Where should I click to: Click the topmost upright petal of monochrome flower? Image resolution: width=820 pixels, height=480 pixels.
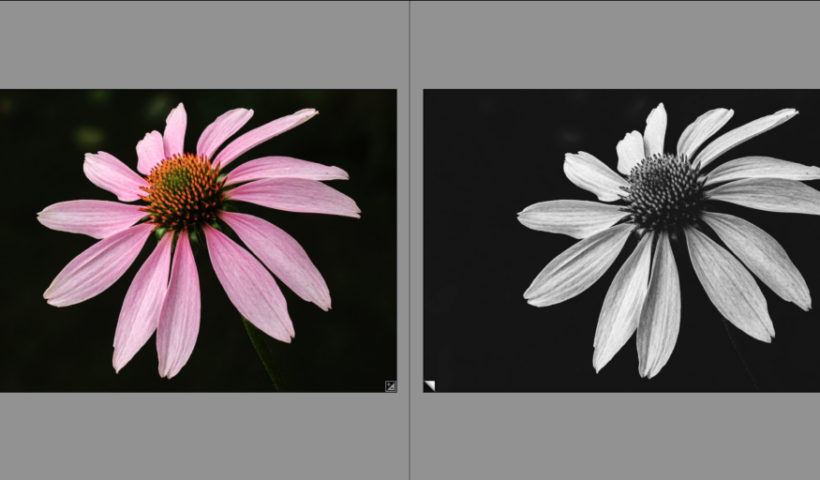pos(656,130)
